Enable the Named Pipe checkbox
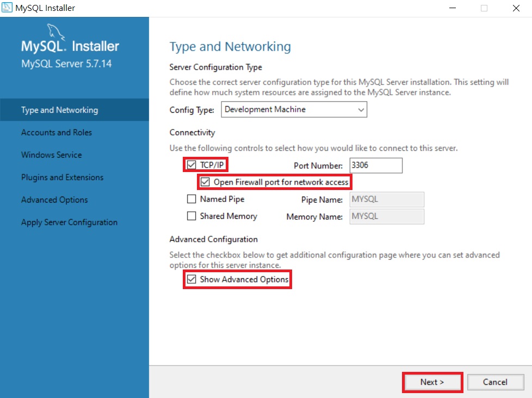 click(191, 199)
